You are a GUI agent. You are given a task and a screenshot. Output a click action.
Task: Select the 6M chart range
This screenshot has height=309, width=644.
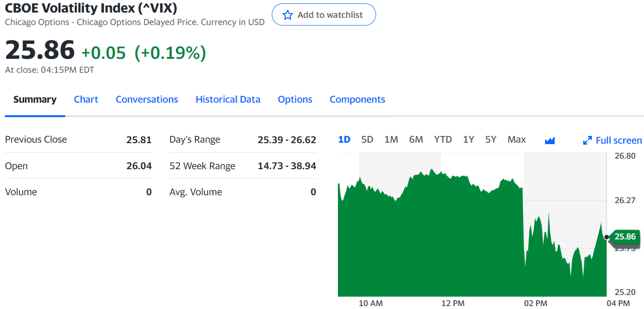coord(416,140)
